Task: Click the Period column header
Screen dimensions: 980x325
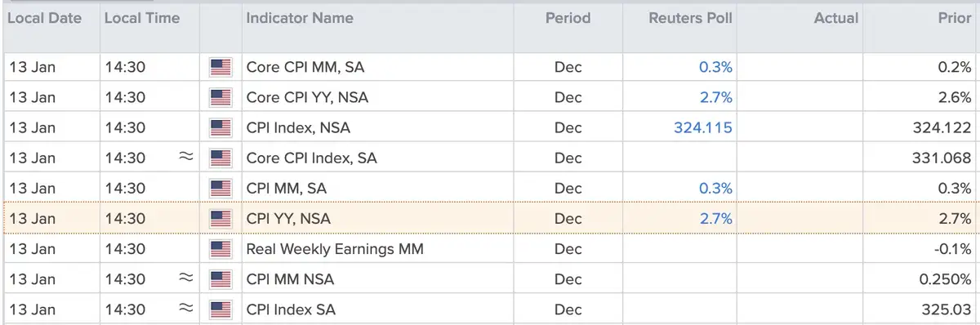Action: click(x=568, y=17)
